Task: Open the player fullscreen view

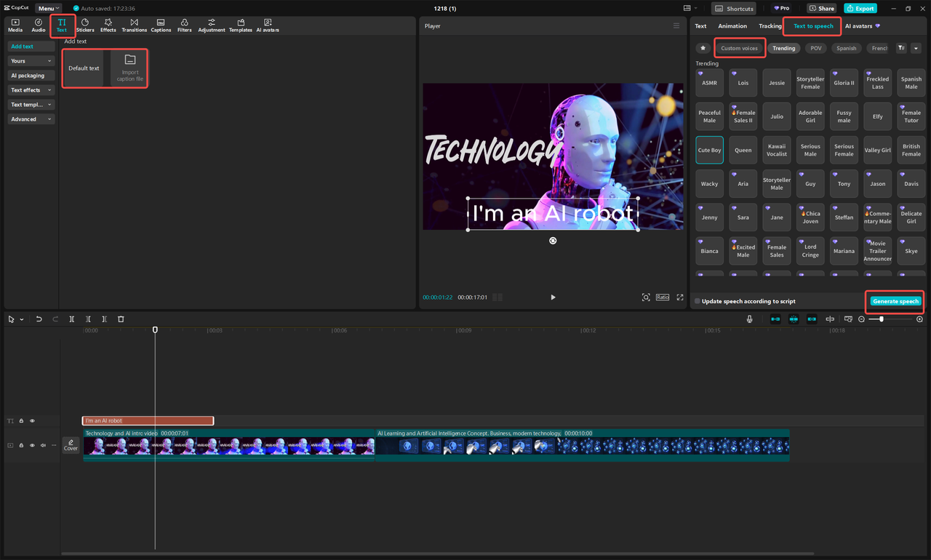Action: pyautogui.click(x=680, y=297)
